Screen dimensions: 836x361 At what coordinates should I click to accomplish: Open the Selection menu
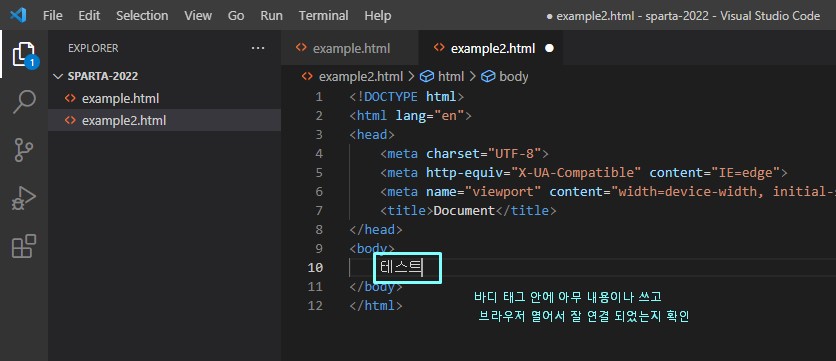coord(142,15)
